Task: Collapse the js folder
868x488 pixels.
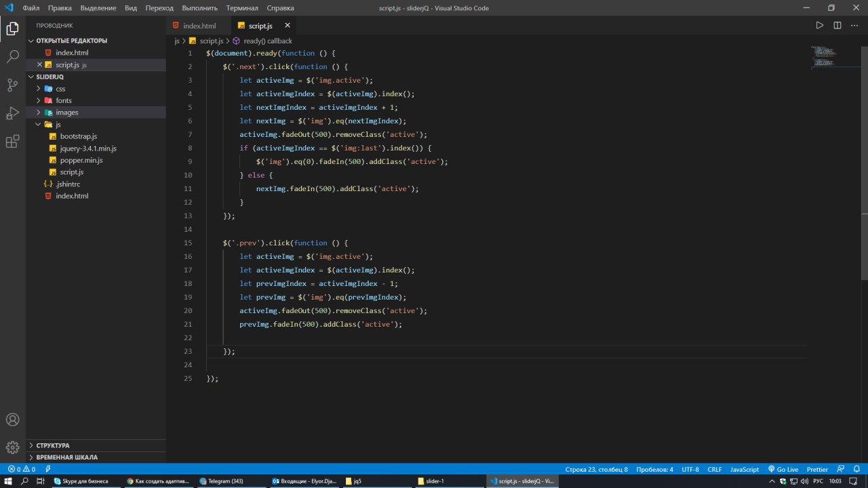Action: 58,125
